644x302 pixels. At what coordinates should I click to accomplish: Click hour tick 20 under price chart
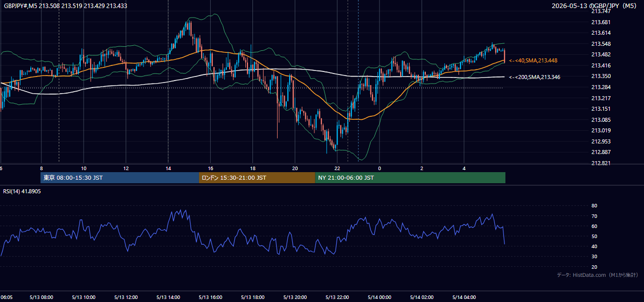(295, 169)
